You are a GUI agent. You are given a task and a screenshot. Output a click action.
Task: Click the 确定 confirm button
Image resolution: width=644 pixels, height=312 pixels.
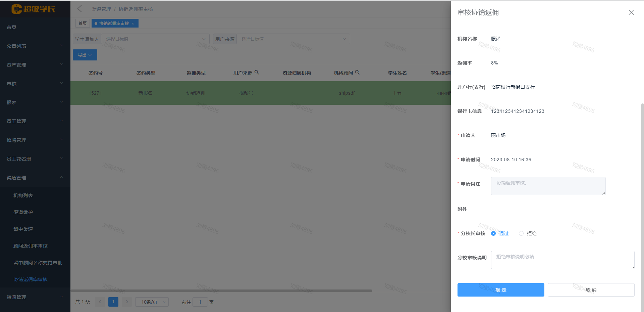[500, 290]
